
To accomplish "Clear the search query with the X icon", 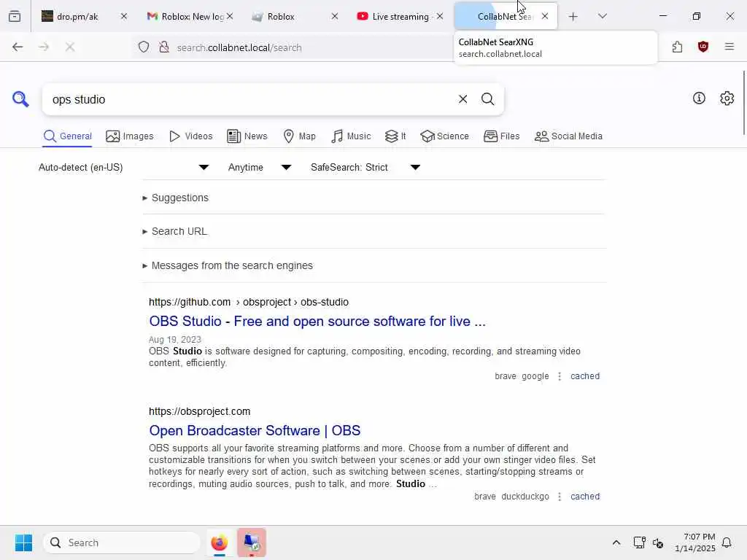I will point(462,99).
